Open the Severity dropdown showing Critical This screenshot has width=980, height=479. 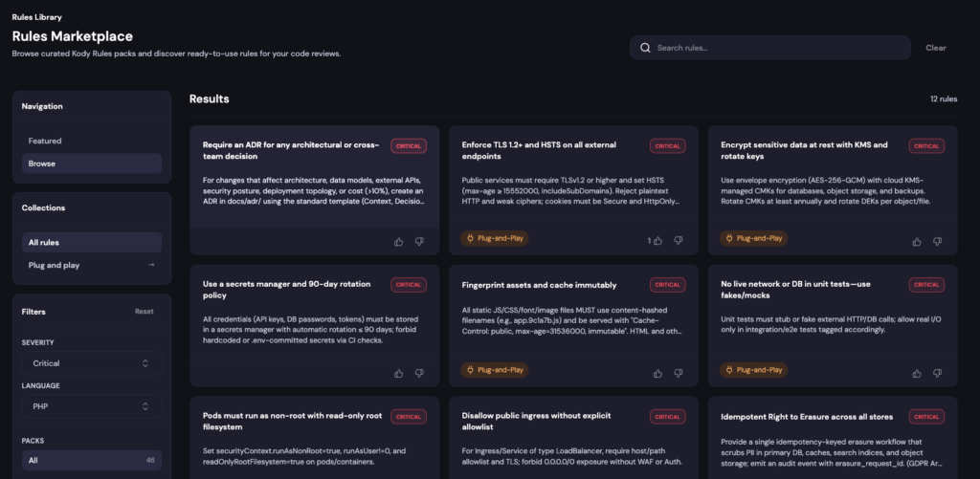[x=92, y=363]
